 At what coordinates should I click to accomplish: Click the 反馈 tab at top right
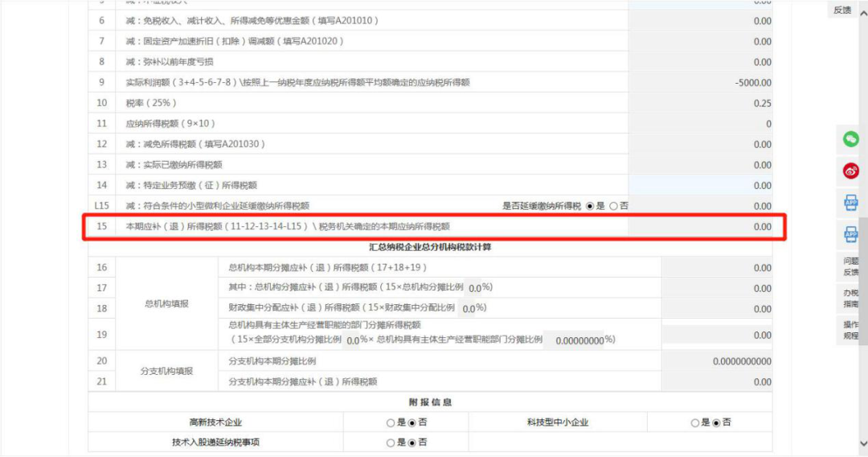coord(842,10)
